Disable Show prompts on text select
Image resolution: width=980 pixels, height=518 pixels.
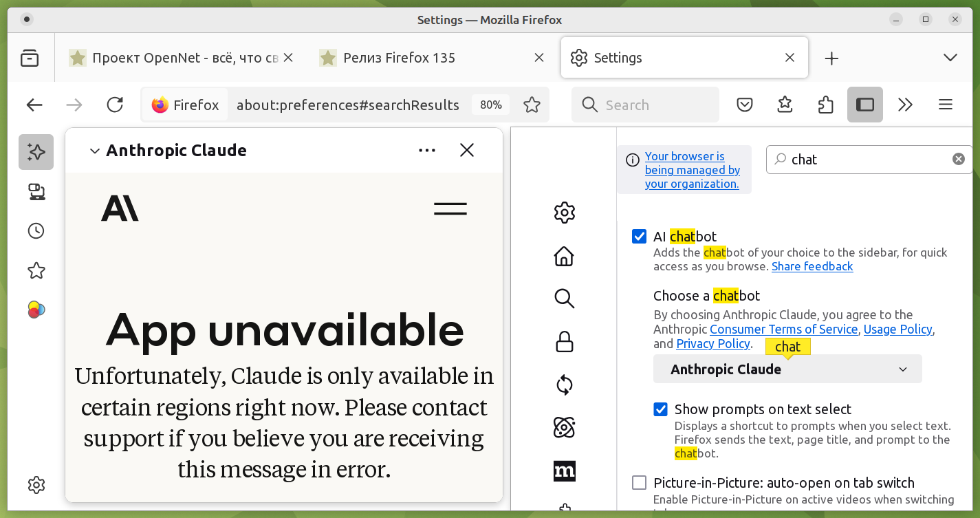[661, 409]
